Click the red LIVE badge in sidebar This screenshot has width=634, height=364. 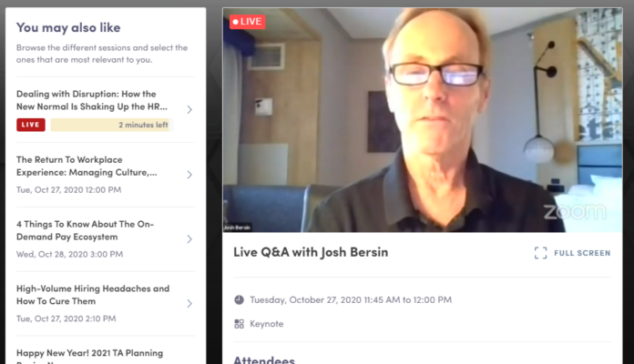[31, 125]
